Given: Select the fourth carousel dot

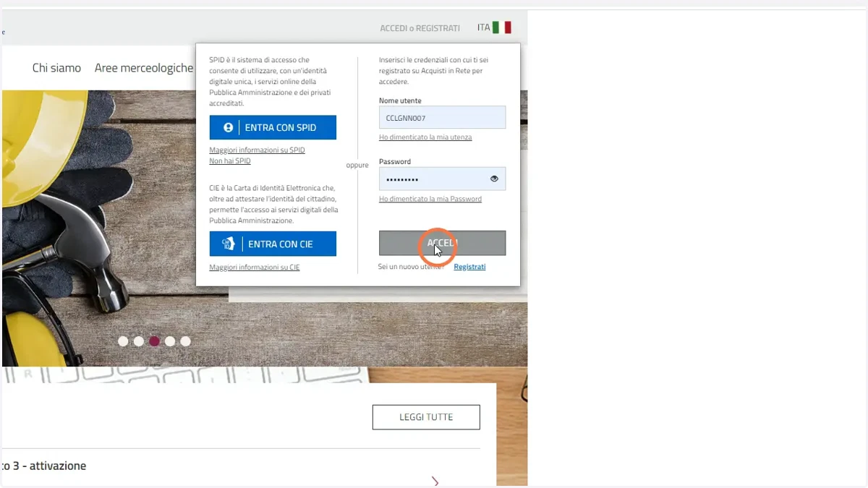Looking at the screenshot, I should 170,341.
